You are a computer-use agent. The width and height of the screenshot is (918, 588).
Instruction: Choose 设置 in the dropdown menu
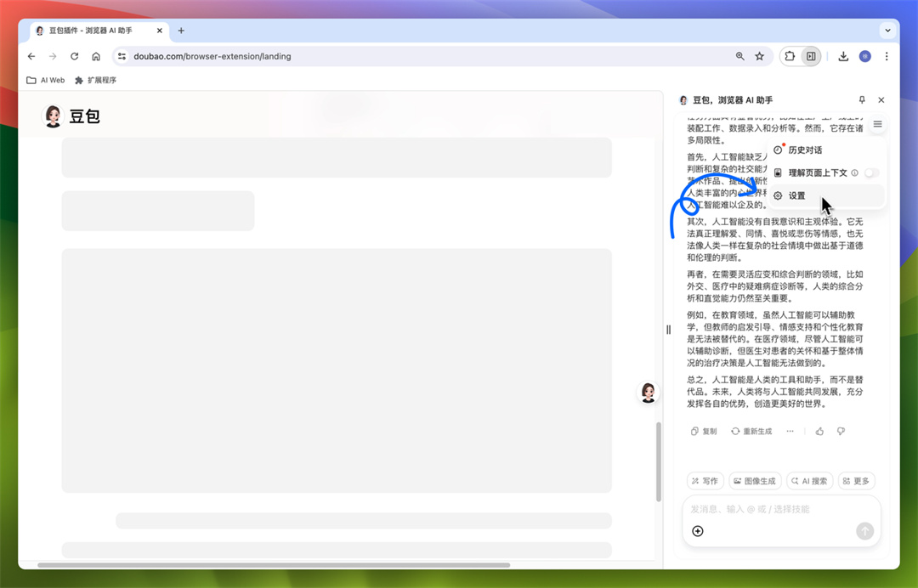click(796, 195)
